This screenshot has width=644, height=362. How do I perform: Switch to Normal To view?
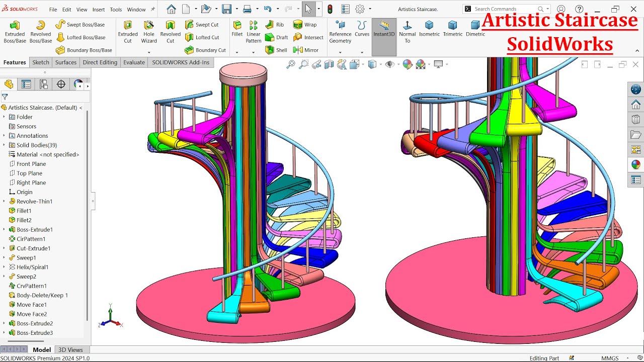407,32
